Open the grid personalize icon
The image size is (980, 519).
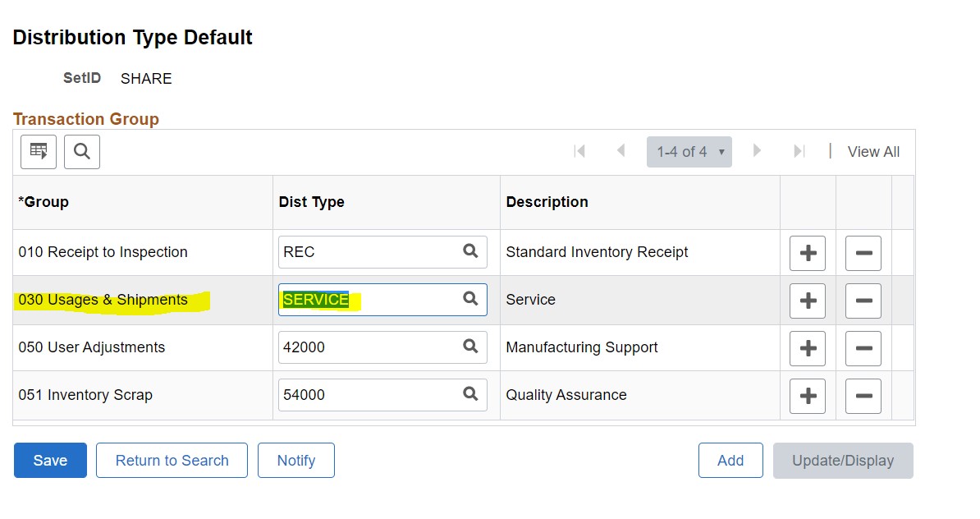coord(39,151)
